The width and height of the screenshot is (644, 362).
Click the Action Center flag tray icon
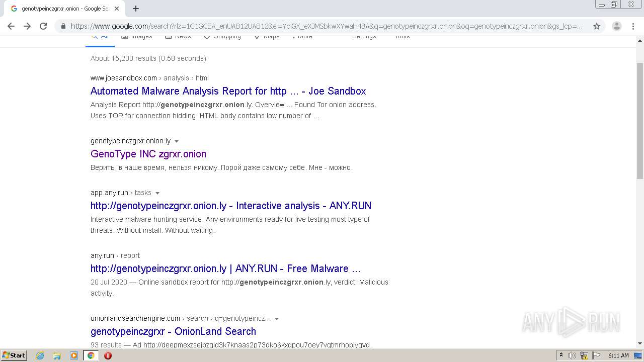click(x=596, y=355)
